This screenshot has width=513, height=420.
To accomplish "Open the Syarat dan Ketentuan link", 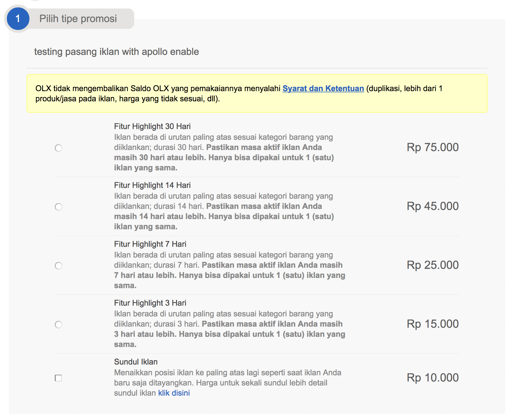I will pyautogui.click(x=323, y=88).
